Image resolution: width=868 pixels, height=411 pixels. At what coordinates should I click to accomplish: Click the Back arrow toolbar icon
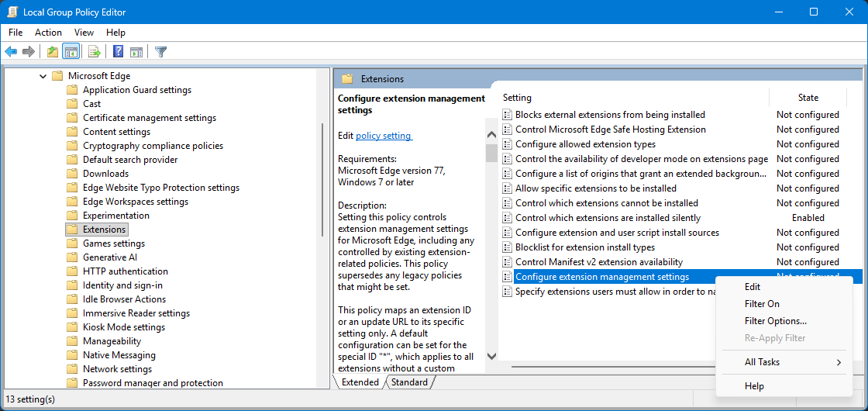[11, 52]
